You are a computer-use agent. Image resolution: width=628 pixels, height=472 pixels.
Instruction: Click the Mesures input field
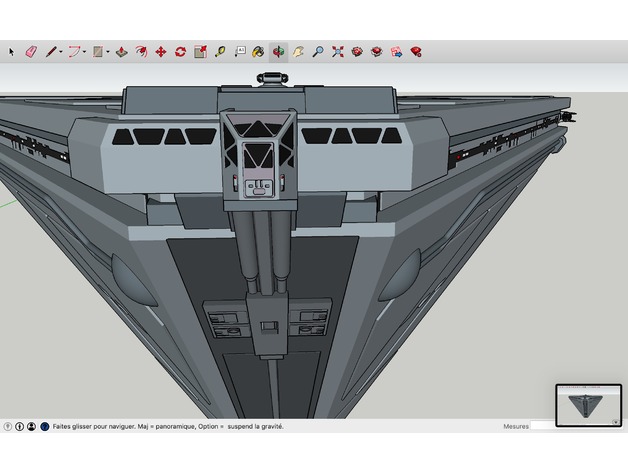543,426
